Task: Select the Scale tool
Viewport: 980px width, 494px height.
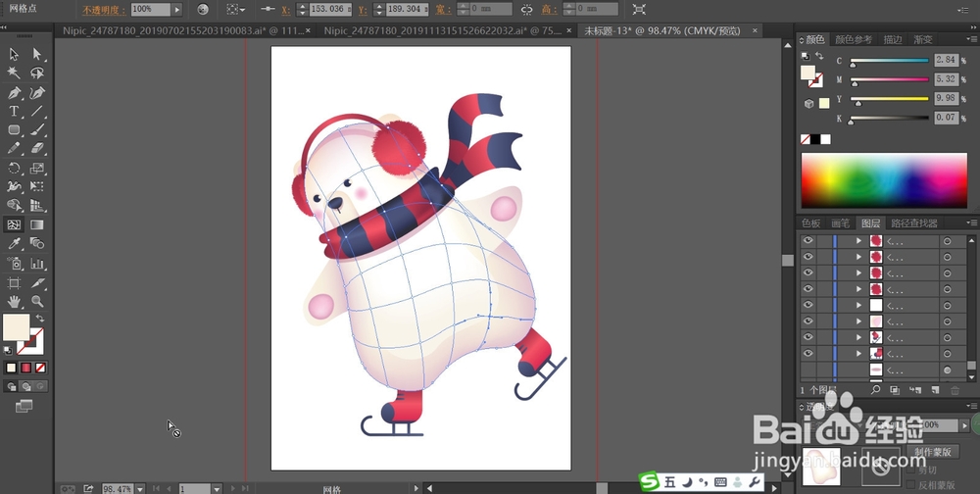Action: 37,168
